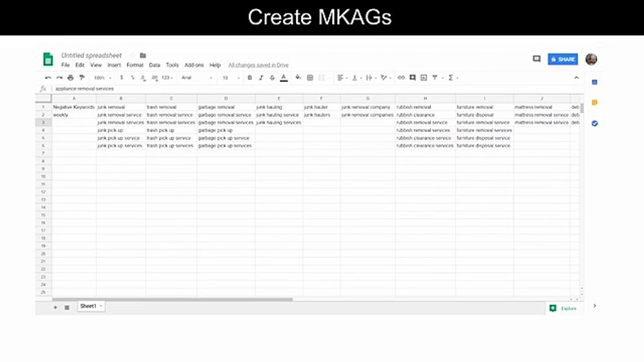Open the Google Sheets home icon
The image size is (644, 362).
coord(48,59)
